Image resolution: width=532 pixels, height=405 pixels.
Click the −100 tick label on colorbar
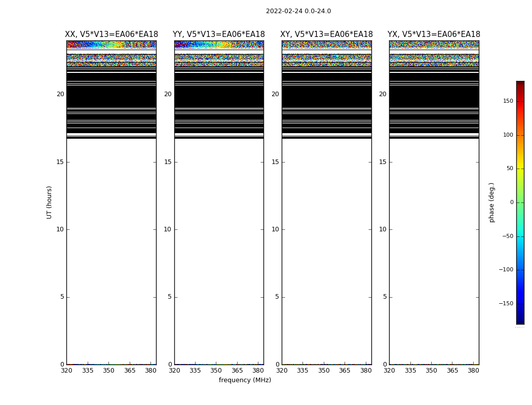point(506,270)
